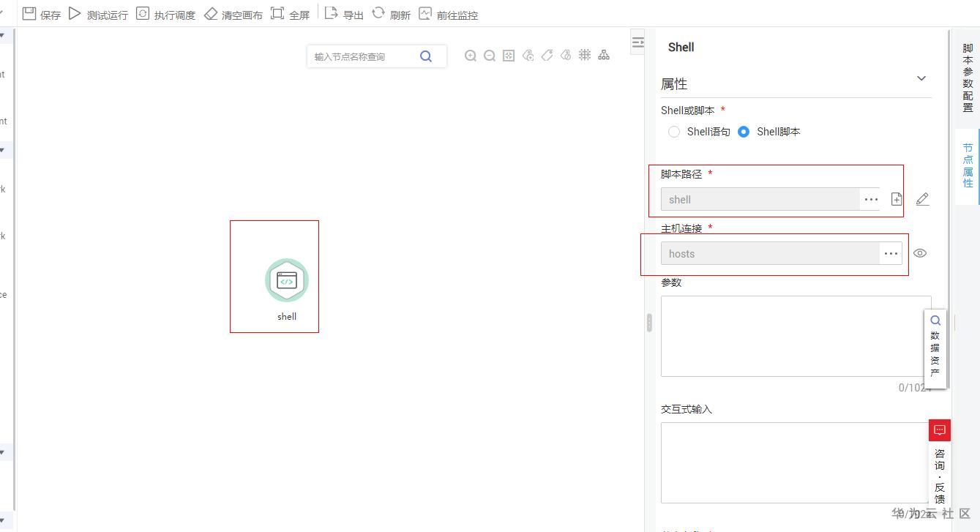
Task: Click the node search magnifier icon
Action: pyautogui.click(x=426, y=56)
